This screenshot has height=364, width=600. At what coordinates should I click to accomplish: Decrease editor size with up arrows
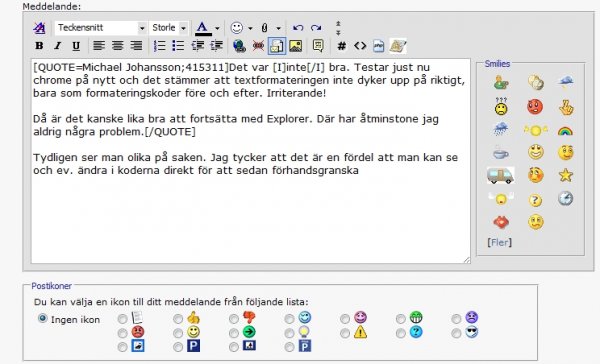[338, 24]
